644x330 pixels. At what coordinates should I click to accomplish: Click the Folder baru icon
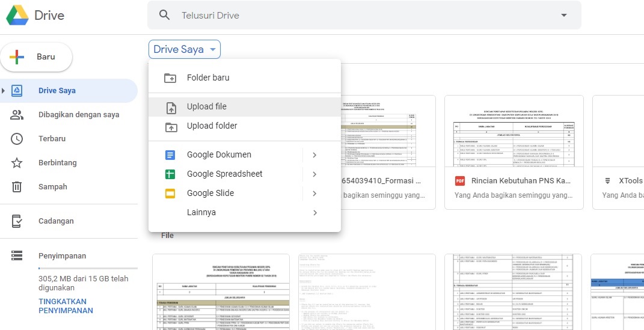pos(170,78)
